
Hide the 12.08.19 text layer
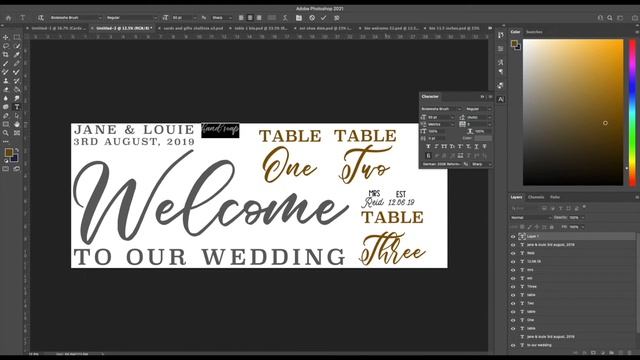(x=513, y=262)
